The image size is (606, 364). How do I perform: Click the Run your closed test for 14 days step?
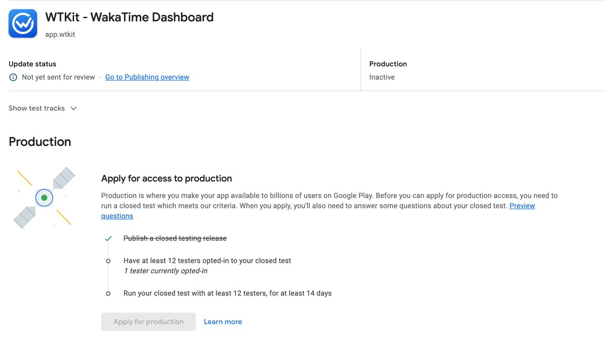tap(228, 293)
